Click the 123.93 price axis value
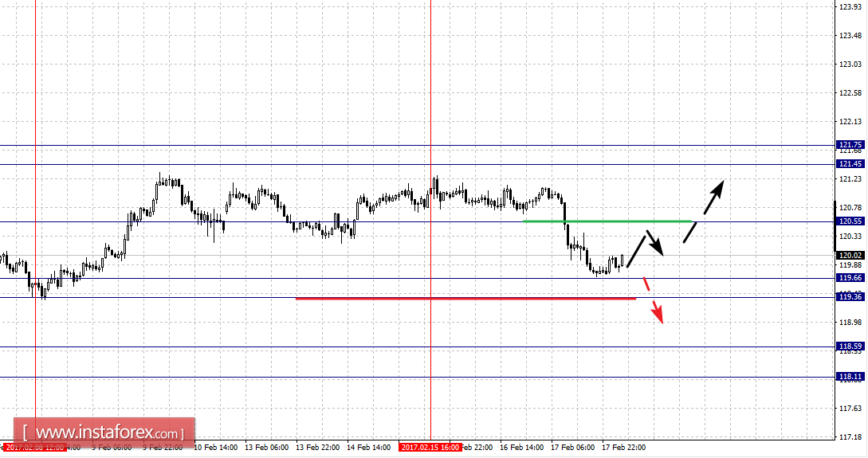This screenshot has width=868, height=458. [x=850, y=6]
